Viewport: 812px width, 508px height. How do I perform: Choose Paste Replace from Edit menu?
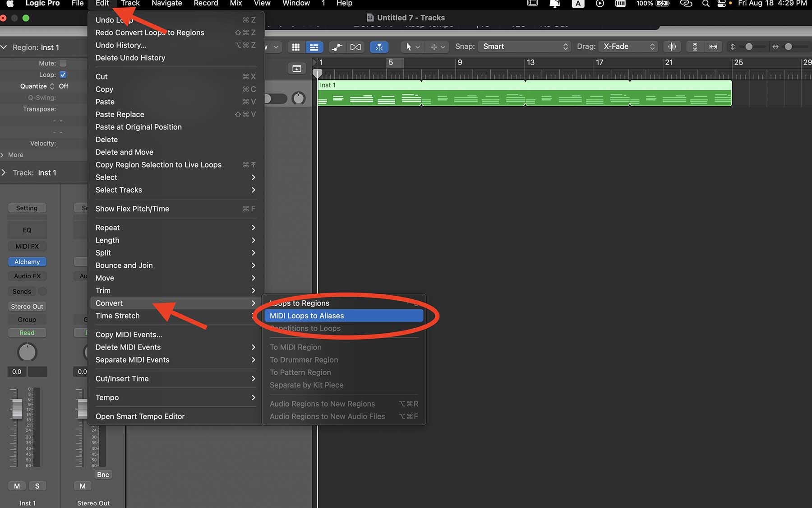(175, 114)
